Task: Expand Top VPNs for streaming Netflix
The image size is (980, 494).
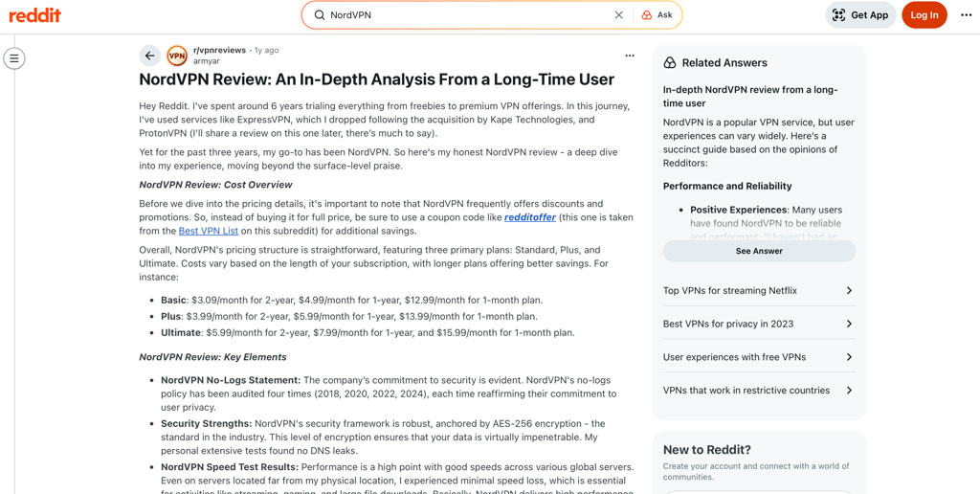Action: (x=759, y=290)
